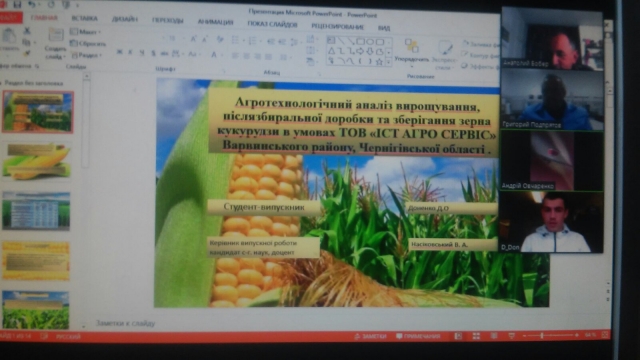Apply numbered list
Screen dimensions: 640x360
click(x=253, y=41)
